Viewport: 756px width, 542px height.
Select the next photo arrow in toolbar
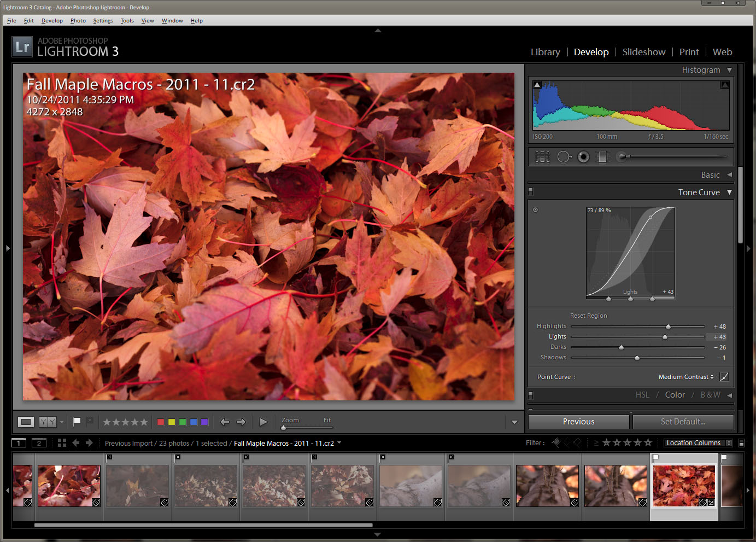[241, 422]
